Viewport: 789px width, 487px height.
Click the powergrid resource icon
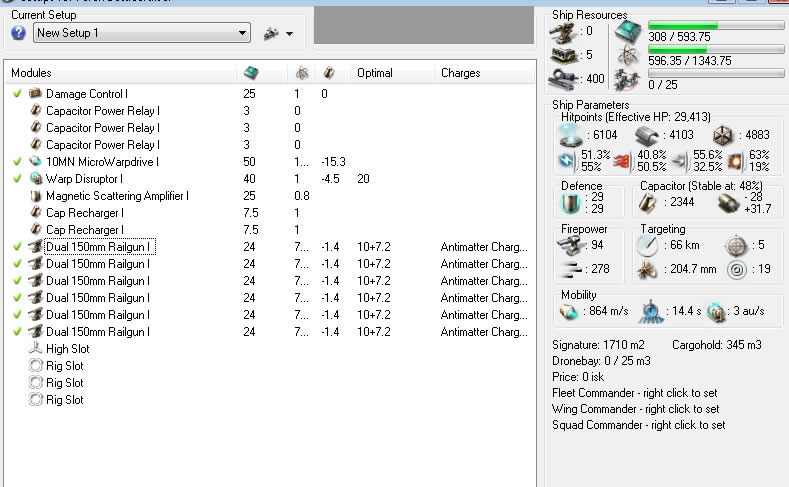click(x=628, y=55)
